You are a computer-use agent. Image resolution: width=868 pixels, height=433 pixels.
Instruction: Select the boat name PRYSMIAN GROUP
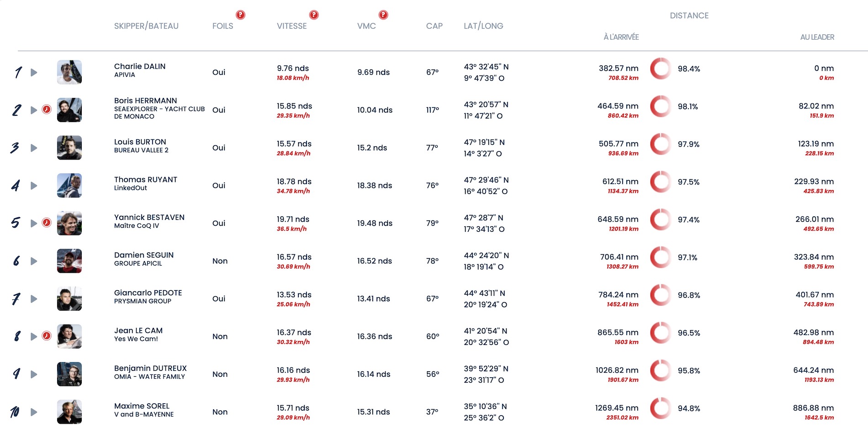tap(143, 301)
